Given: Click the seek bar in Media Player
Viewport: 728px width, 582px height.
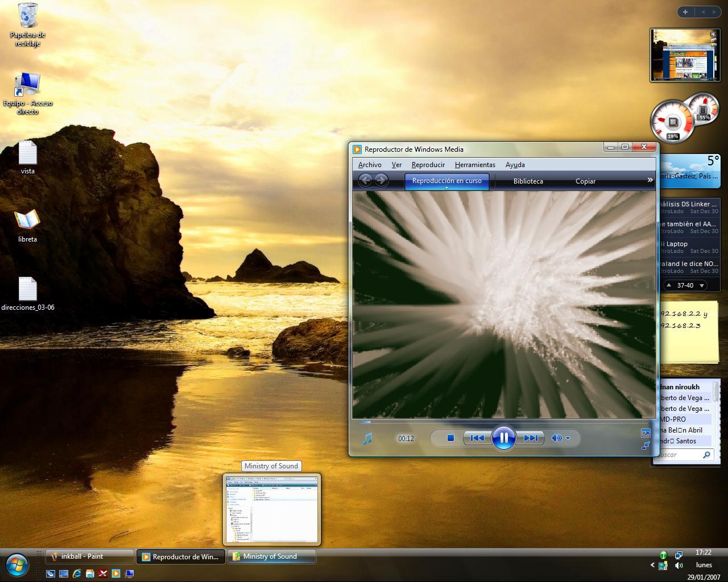Looking at the screenshot, I should [503, 422].
